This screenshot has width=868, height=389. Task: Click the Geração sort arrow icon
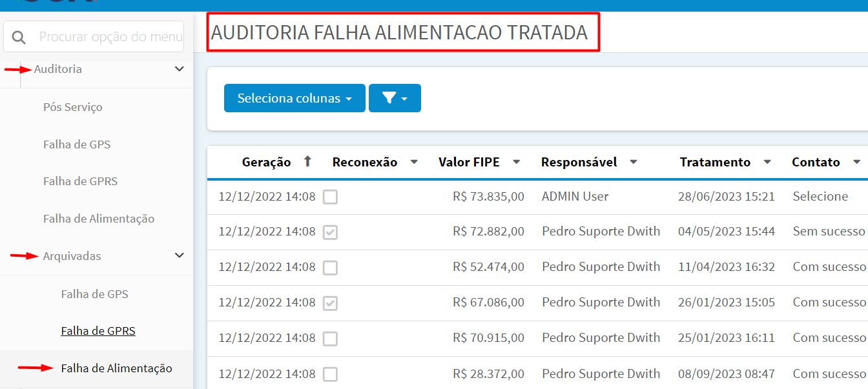click(307, 161)
